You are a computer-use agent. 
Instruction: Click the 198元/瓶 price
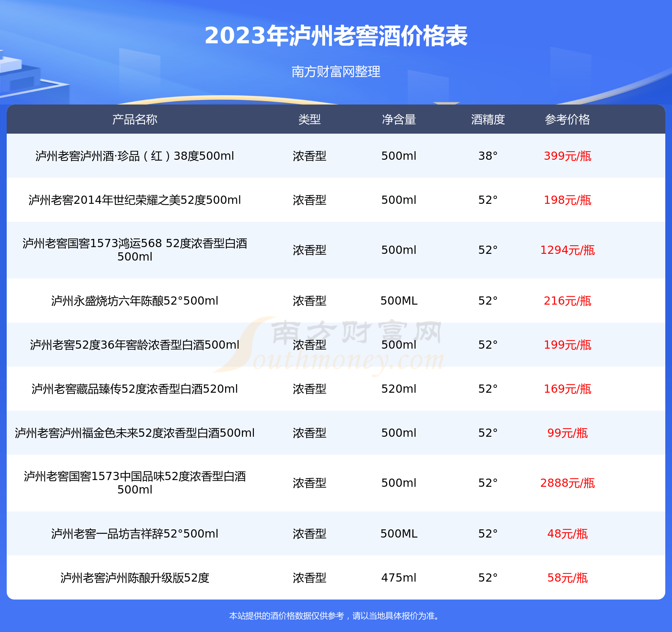567,200
